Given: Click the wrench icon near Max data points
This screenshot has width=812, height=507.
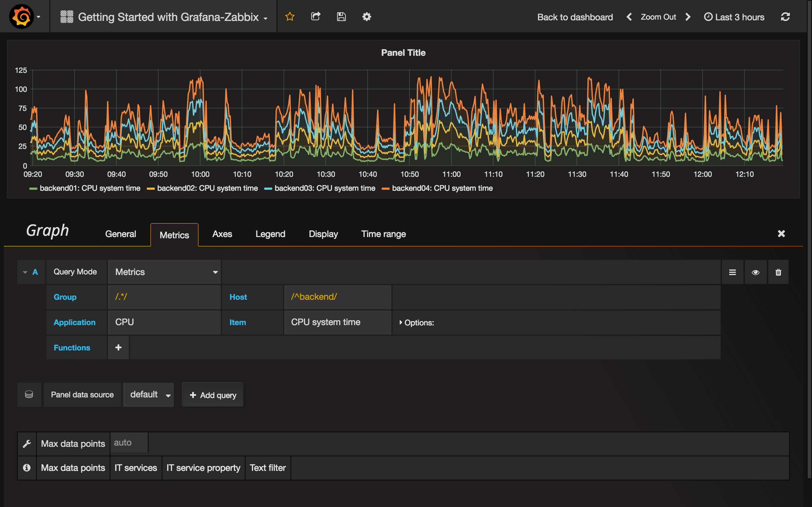Looking at the screenshot, I should point(27,443).
